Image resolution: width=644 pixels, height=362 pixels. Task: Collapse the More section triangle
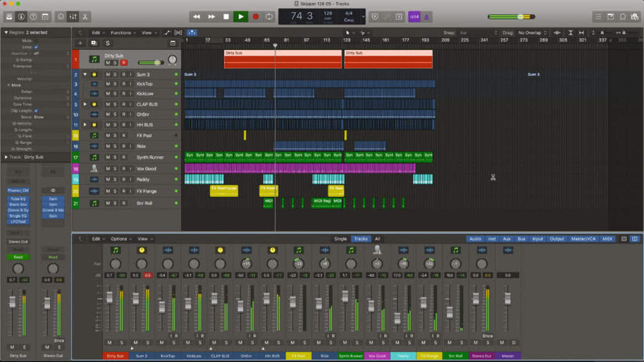(x=9, y=85)
